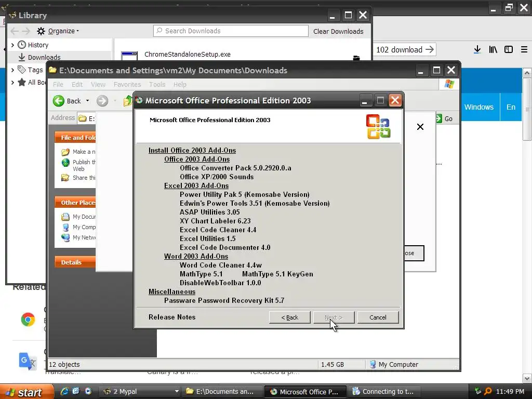Open browser library bookshelf icon

click(493, 49)
